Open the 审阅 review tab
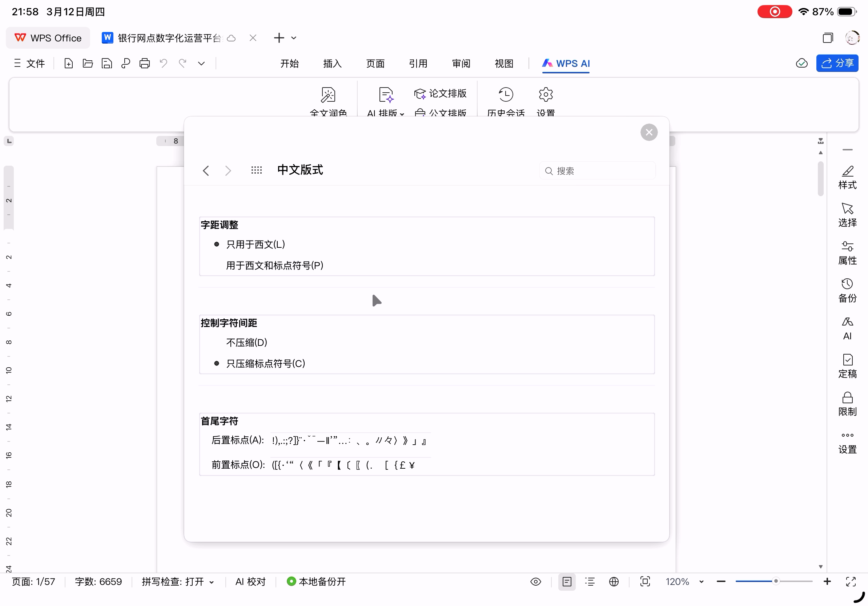 pos(461,64)
